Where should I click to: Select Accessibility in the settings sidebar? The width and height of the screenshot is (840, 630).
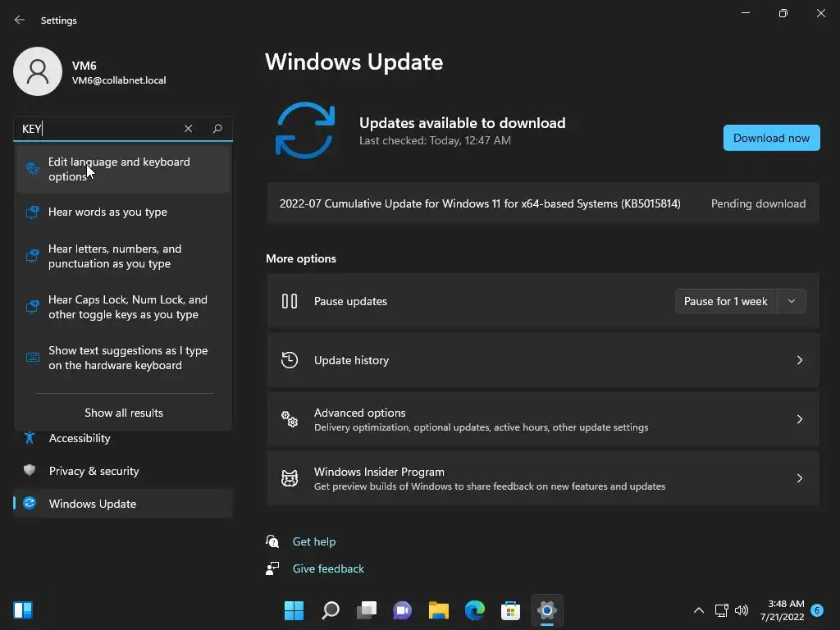click(123, 438)
